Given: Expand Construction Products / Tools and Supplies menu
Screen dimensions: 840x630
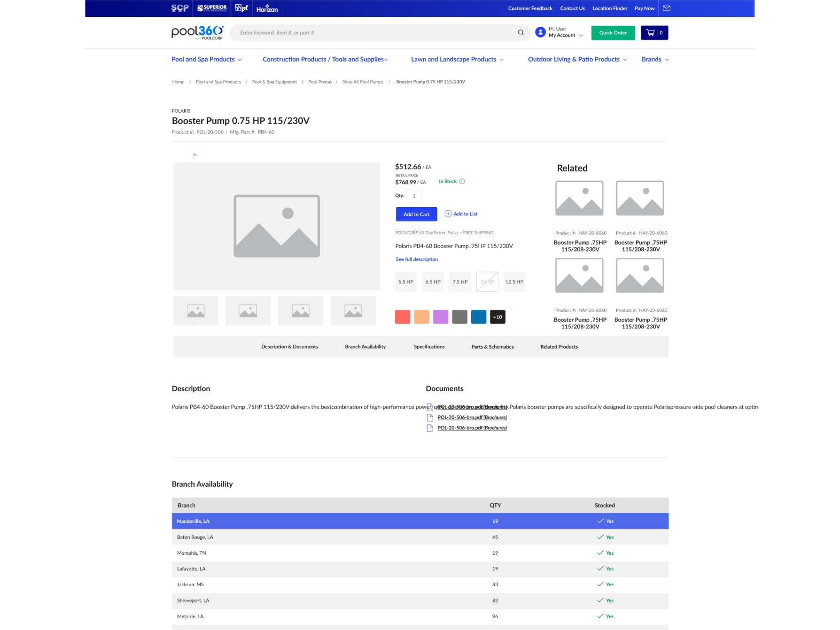Looking at the screenshot, I should click(325, 59).
